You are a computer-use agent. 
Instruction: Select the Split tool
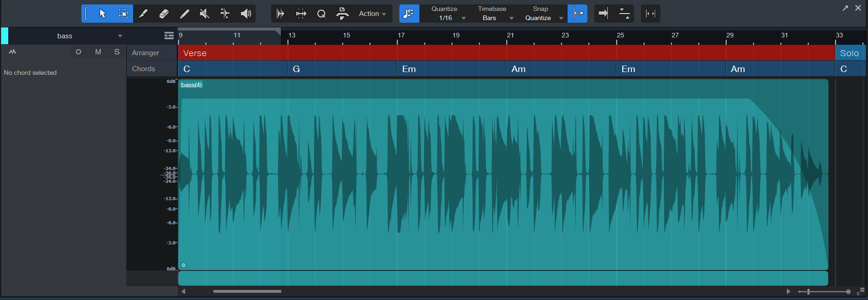143,14
